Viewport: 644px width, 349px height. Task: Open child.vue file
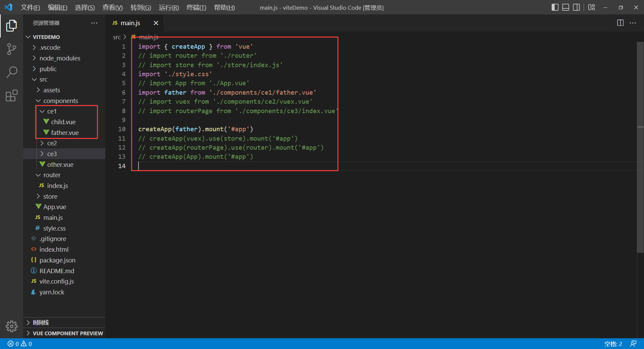(x=64, y=122)
